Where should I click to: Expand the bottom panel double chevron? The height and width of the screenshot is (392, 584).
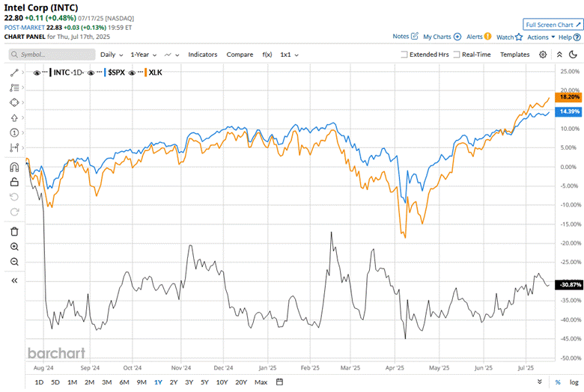click(539, 382)
